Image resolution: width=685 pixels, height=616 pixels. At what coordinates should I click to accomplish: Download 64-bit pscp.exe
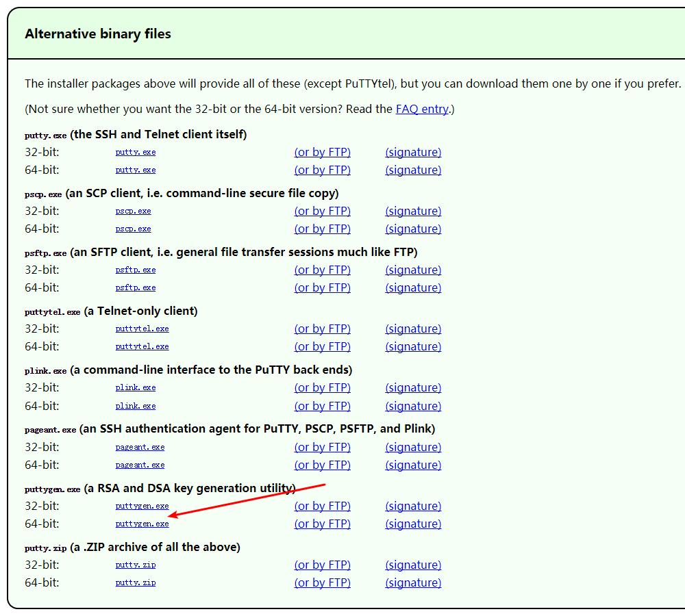point(134,229)
